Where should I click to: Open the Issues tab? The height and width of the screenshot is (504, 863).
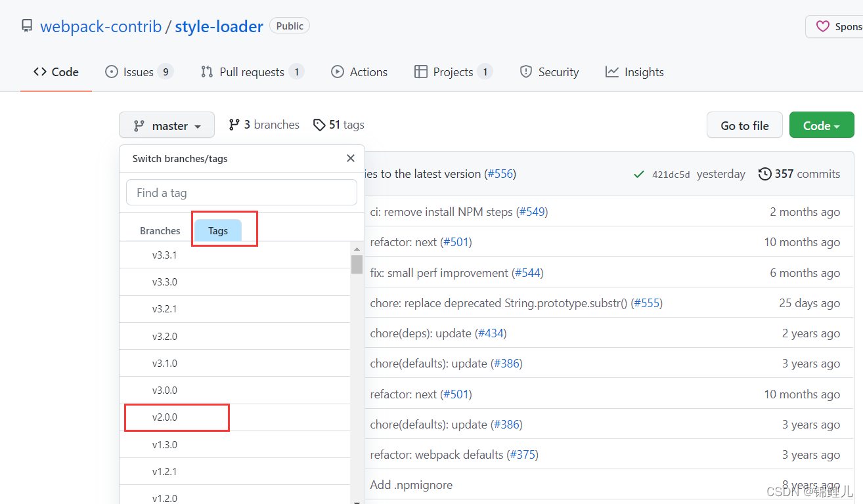[139, 72]
